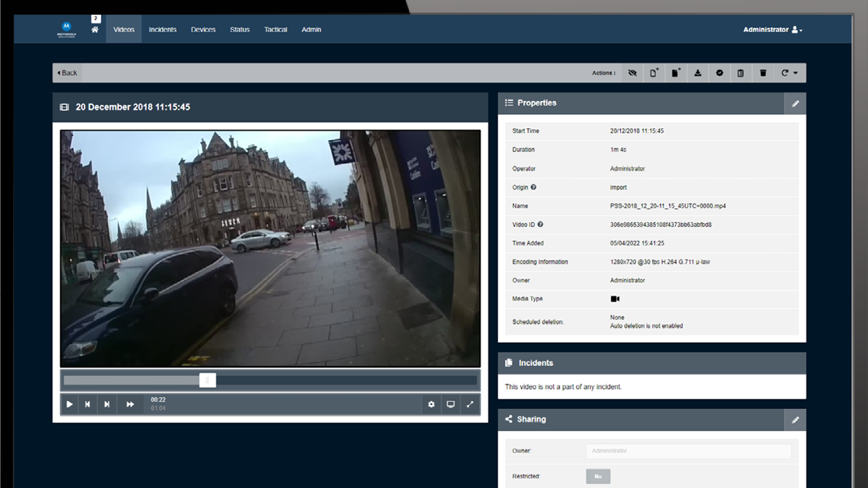Click the clipboard icon in the Actions bar
This screenshot has height=488, width=868.
(x=741, y=73)
